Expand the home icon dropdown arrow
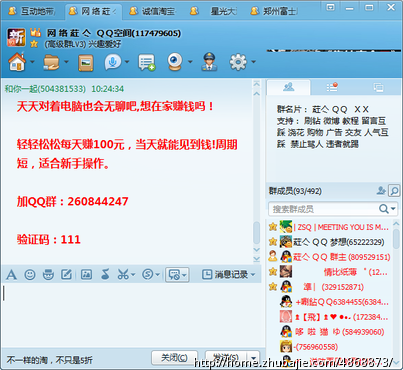The width and height of the screenshot is (403, 370). [x=32, y=62]
